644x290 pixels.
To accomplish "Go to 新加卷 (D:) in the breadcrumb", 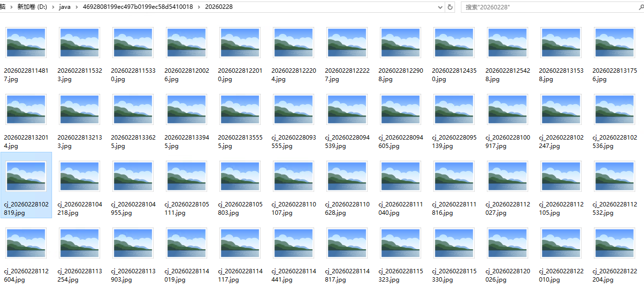I will point(32,7).
